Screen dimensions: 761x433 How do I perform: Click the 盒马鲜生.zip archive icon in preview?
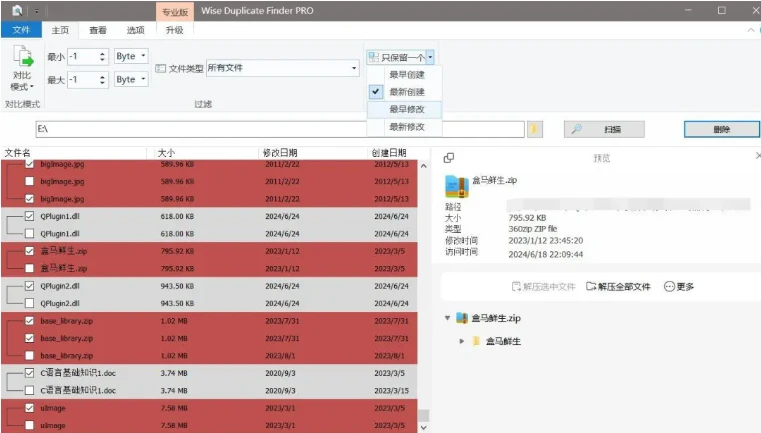pos(456,186)
